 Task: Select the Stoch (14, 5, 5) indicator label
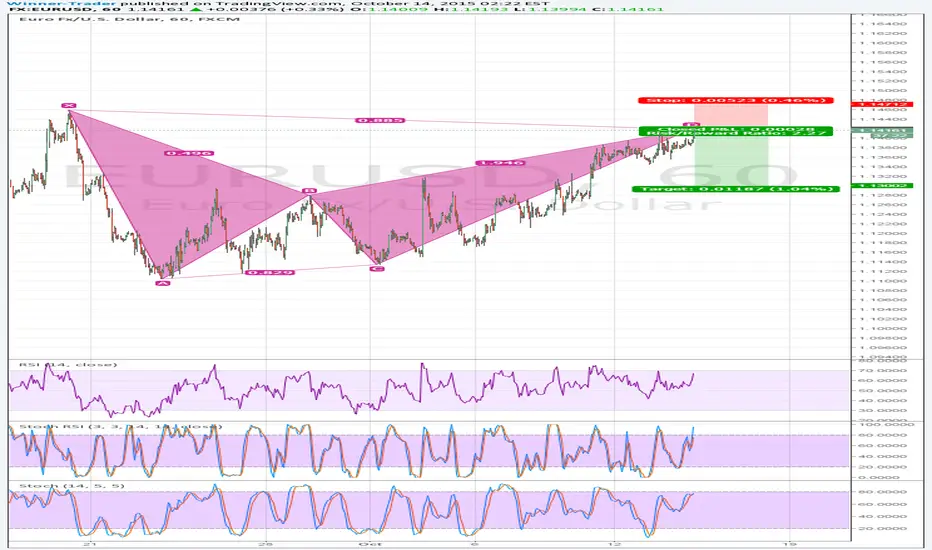click(72, 486)
